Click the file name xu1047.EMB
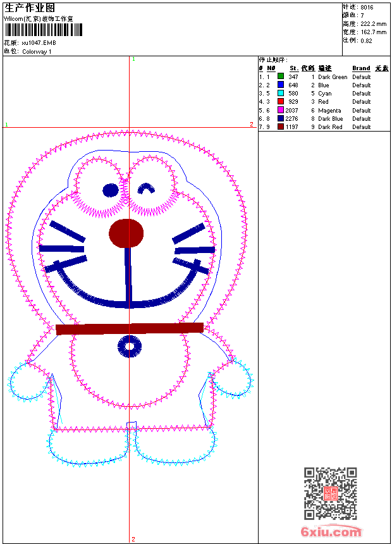Image resolution: width=392 pixels, height=544 pixels. tap(39, 43)
